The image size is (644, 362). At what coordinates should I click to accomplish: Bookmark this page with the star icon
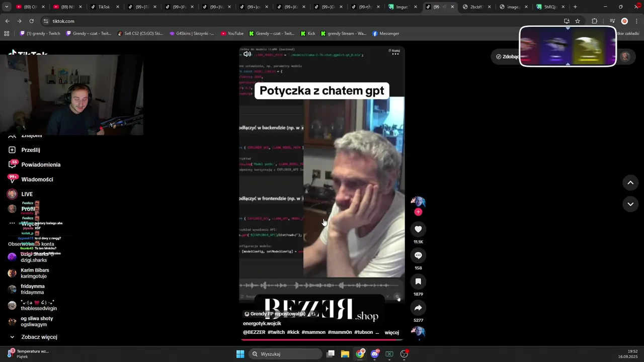pos(578,21)
